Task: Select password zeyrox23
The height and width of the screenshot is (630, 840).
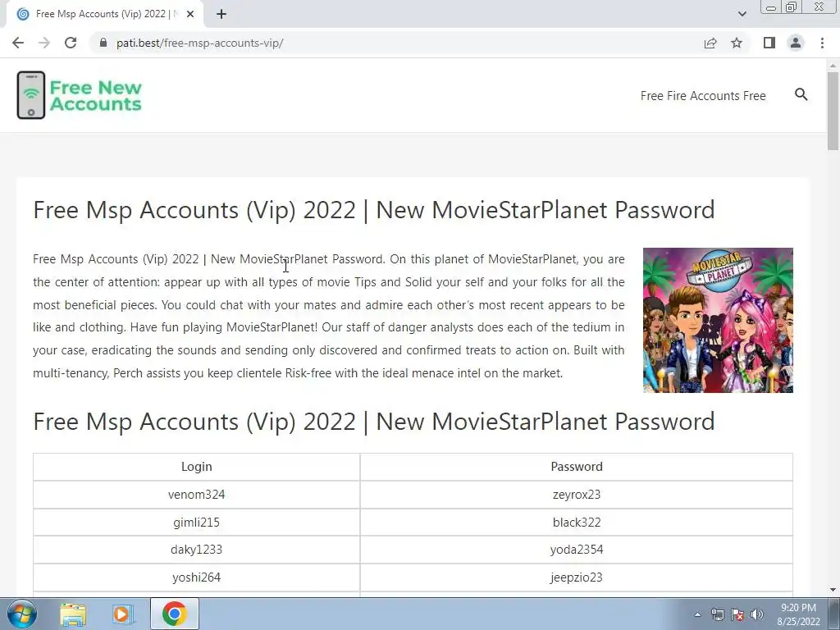Action: point(577,495)
